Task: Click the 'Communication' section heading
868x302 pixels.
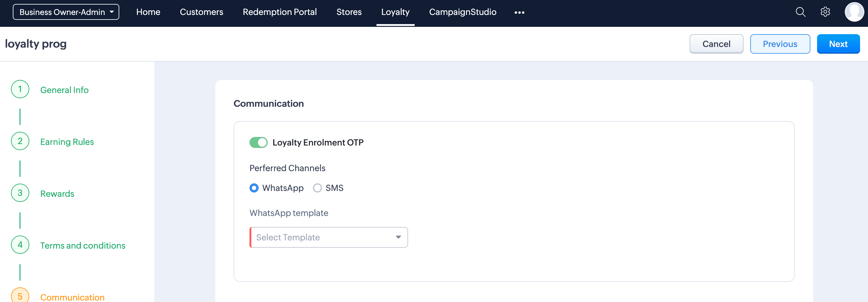Action: pyautogui.click(x=269, y=103)
